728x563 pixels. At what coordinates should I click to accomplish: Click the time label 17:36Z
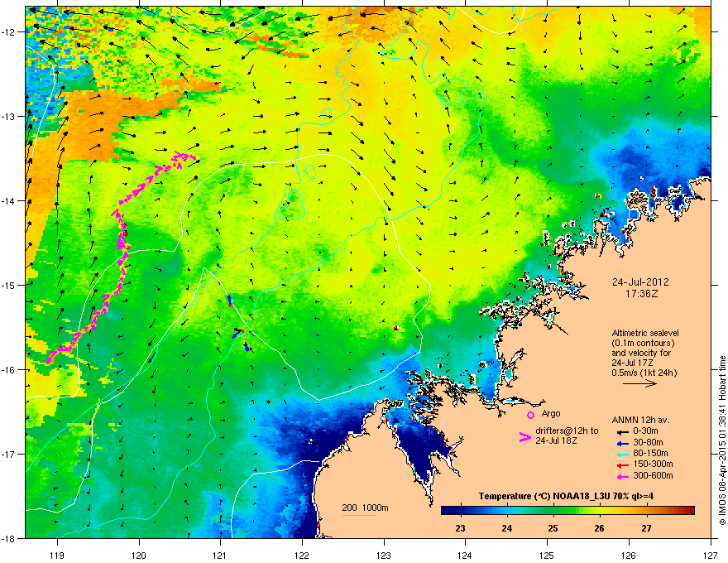click(x=642, y=294)
